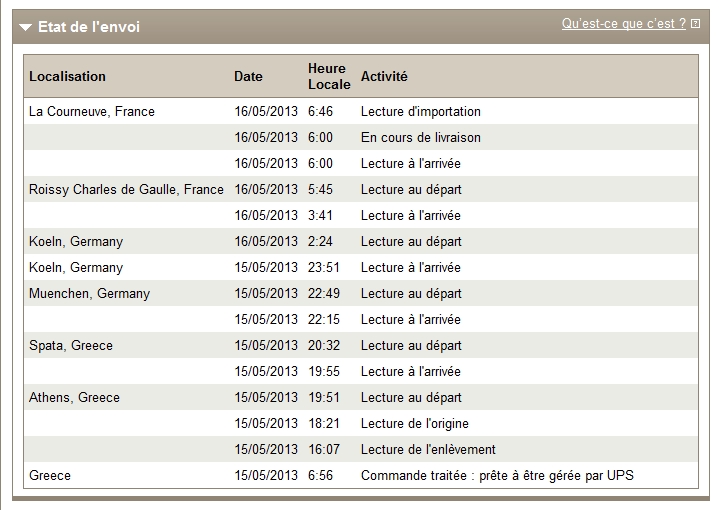Click the Commande traitée UPS activity text
Image resolution: width=719 pixels, height=510 pixels.
point(497,476)
